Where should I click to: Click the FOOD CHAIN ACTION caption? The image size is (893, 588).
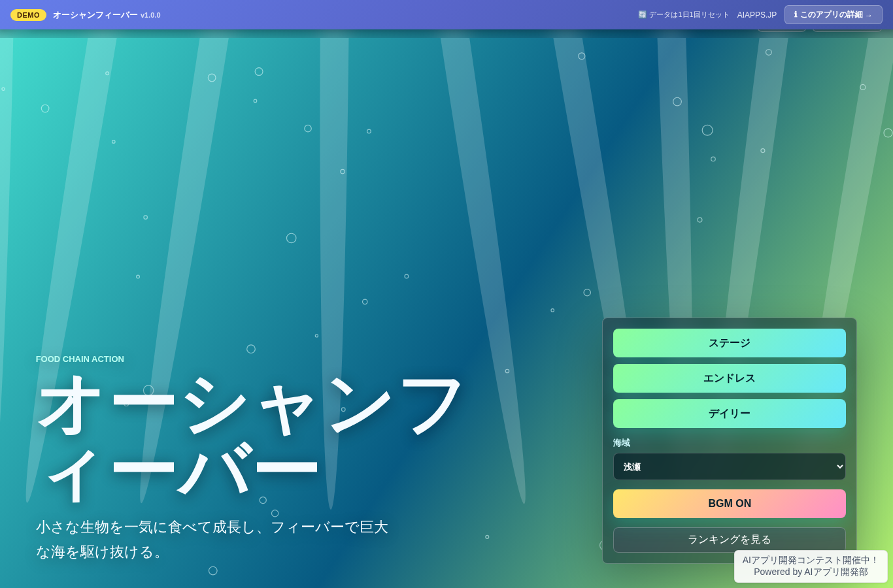(x=80, y=359)
